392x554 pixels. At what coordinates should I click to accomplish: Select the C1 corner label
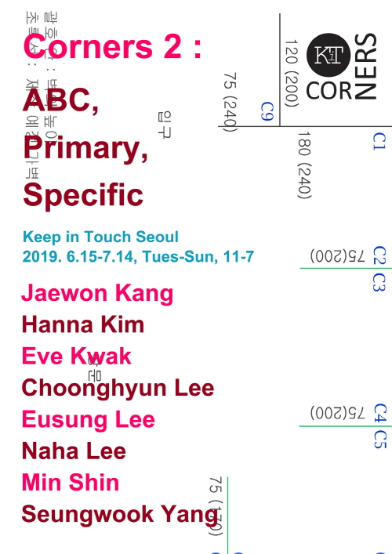(379, 141)
